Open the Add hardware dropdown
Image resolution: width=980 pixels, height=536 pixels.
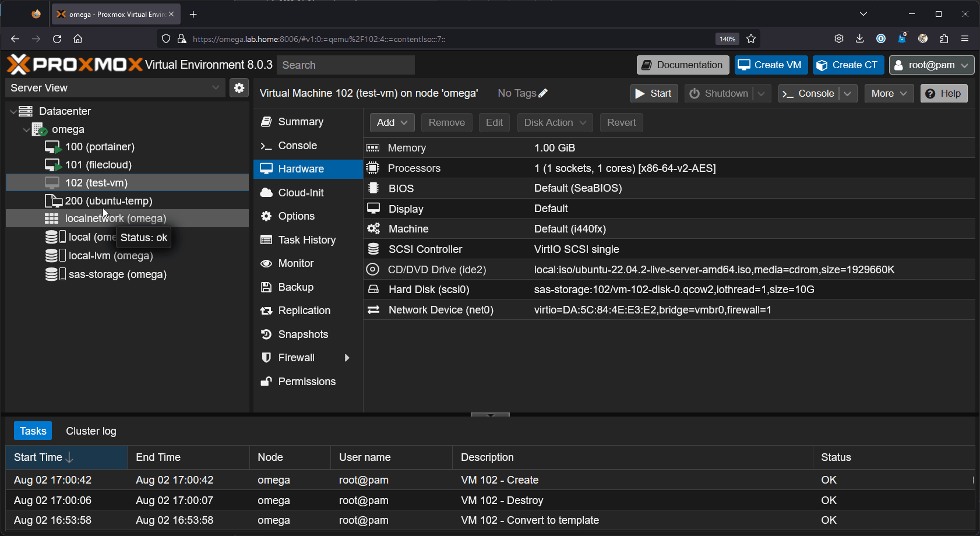click(392, 122)
